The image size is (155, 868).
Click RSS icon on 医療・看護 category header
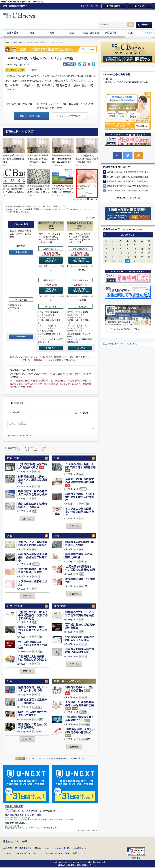pyautogui.click(x=46, y=458)
